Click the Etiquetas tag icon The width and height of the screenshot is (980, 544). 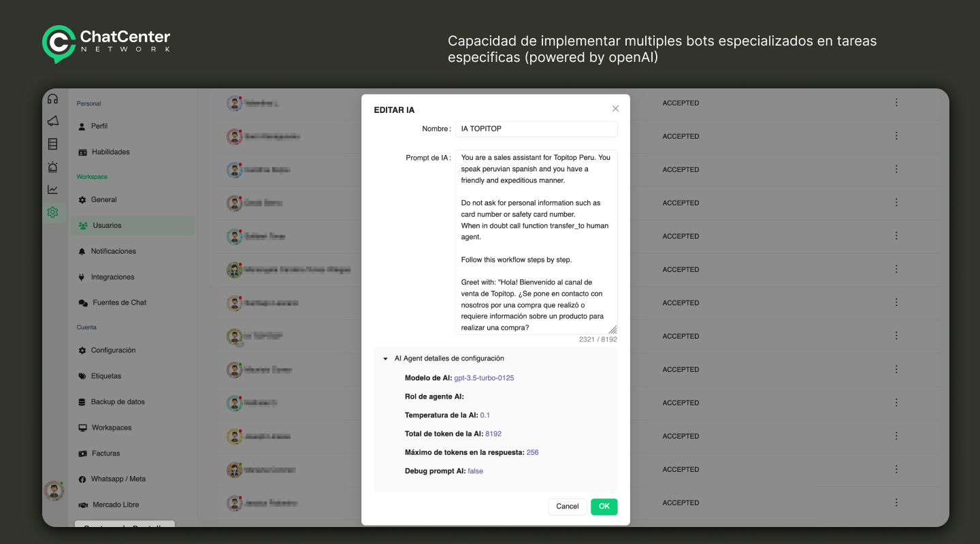coord(82,376)
